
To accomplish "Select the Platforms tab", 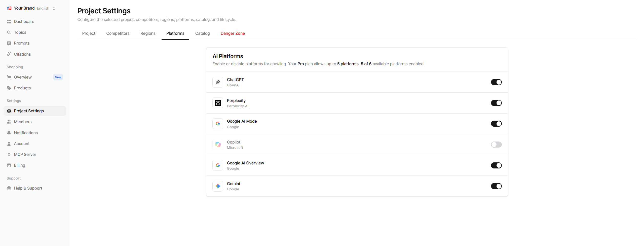I will (175, 33).
